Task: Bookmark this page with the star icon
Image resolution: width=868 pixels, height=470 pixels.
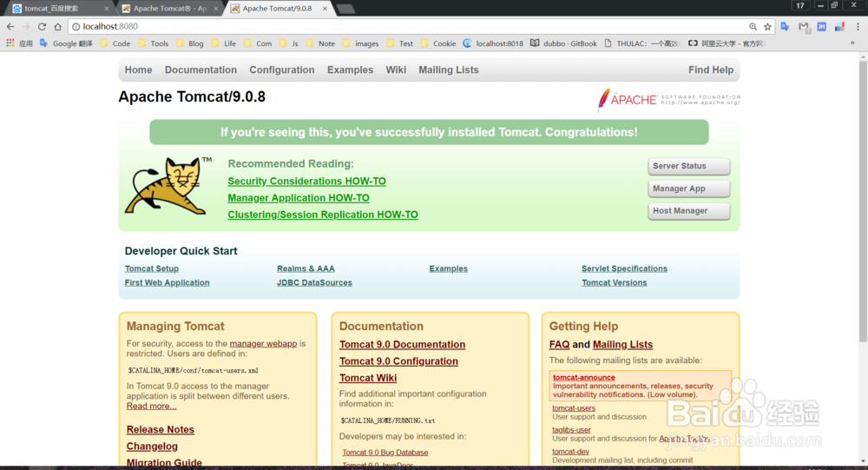Action: (767, 26)
